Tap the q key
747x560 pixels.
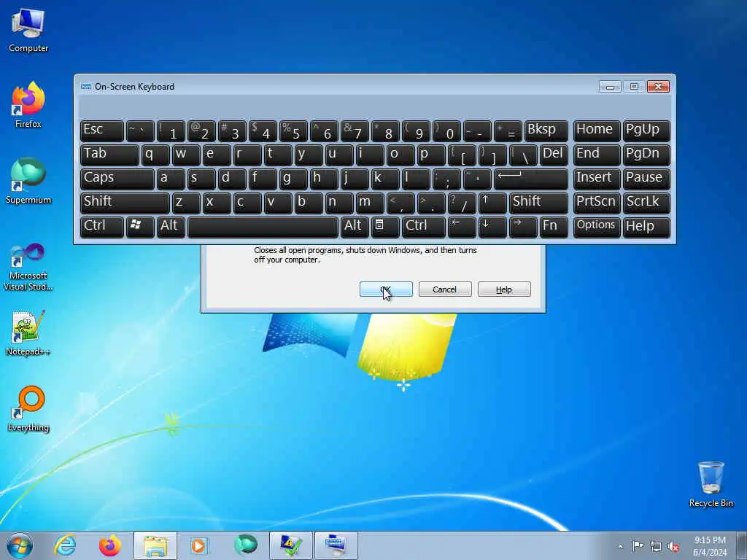click(x=155, y=155)
